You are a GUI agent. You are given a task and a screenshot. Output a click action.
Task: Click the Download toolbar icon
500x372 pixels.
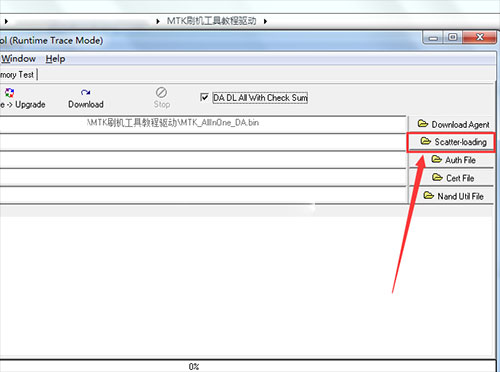(x=86, y=92)
